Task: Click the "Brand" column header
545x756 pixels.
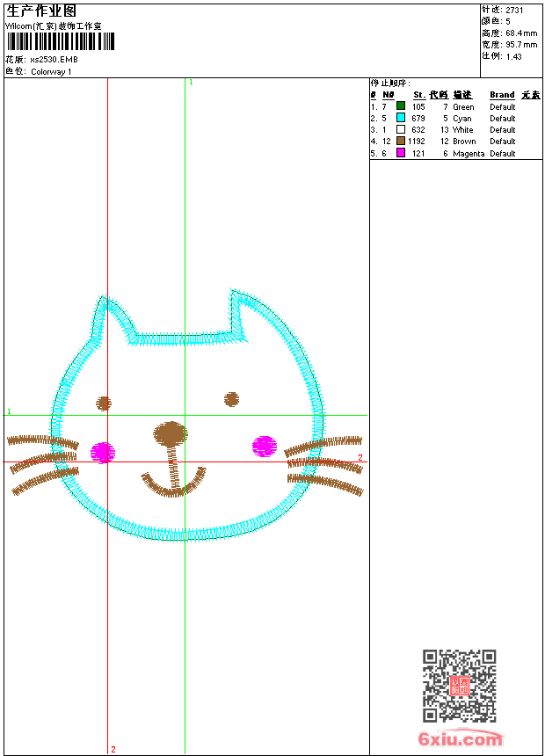Action: [x=502, y=95]
